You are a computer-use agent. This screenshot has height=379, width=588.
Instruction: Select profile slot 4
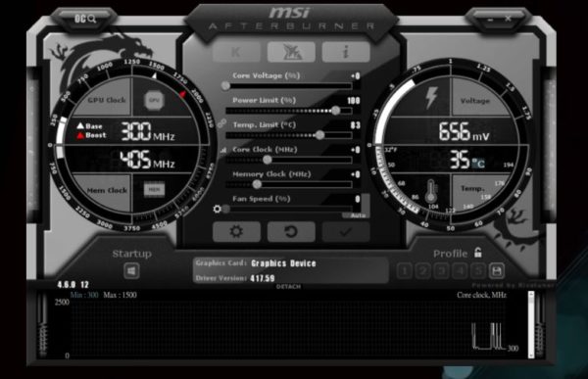(x=460, y=271)
